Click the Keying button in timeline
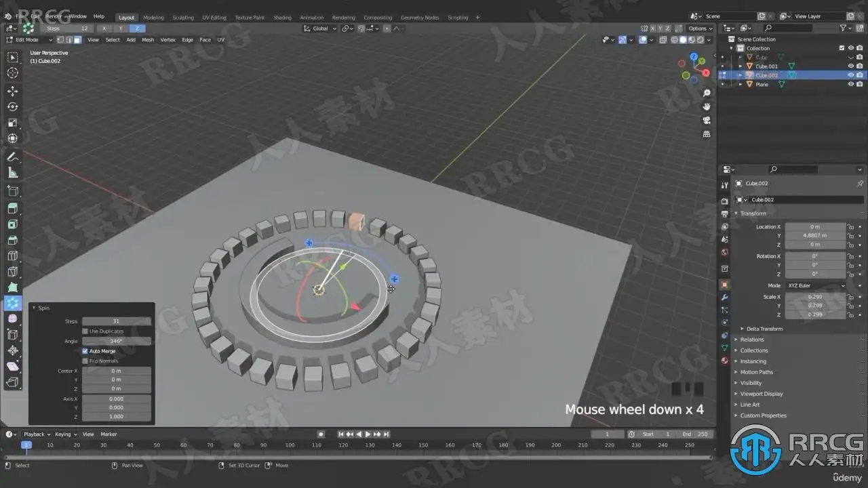Screen dimensions: 868x488 pyautogui.click(x=65, y=434)
